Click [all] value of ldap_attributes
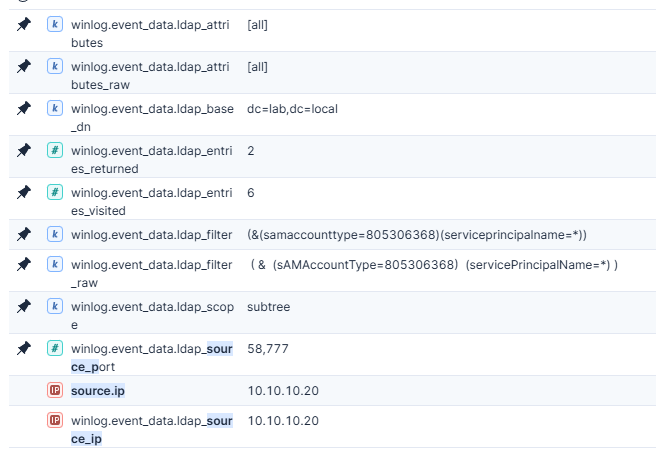This screenshot has height=466, width=656. click(x=257, y=25)
